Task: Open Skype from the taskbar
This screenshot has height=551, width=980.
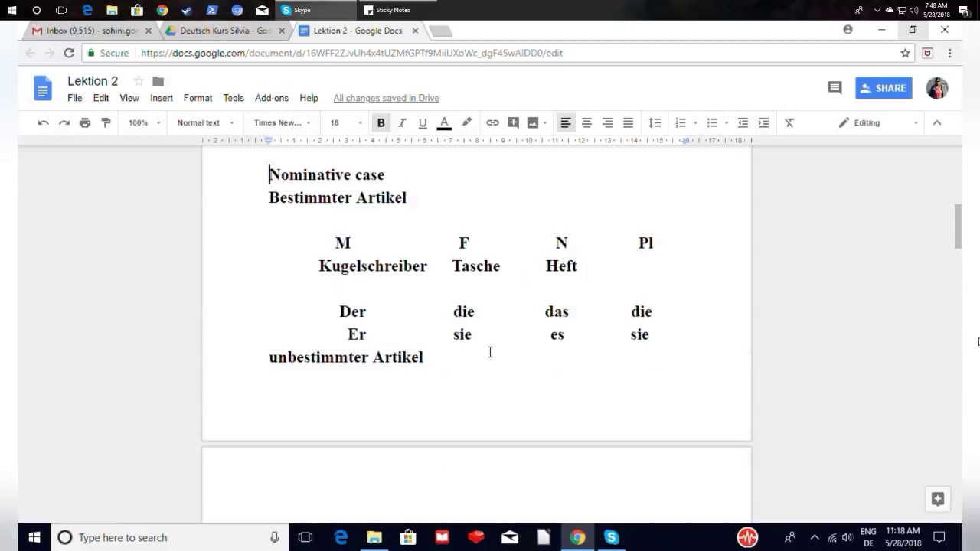Action: (611, 537)
